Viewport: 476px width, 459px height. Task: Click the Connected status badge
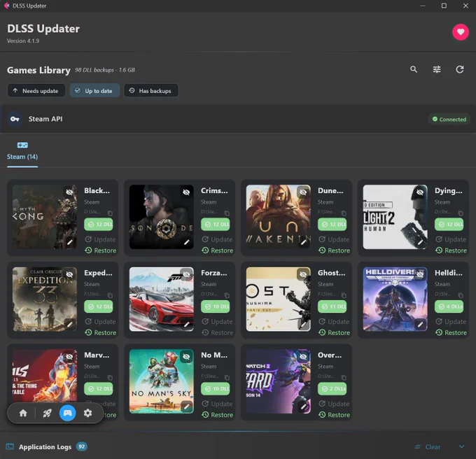coord(449,119)
